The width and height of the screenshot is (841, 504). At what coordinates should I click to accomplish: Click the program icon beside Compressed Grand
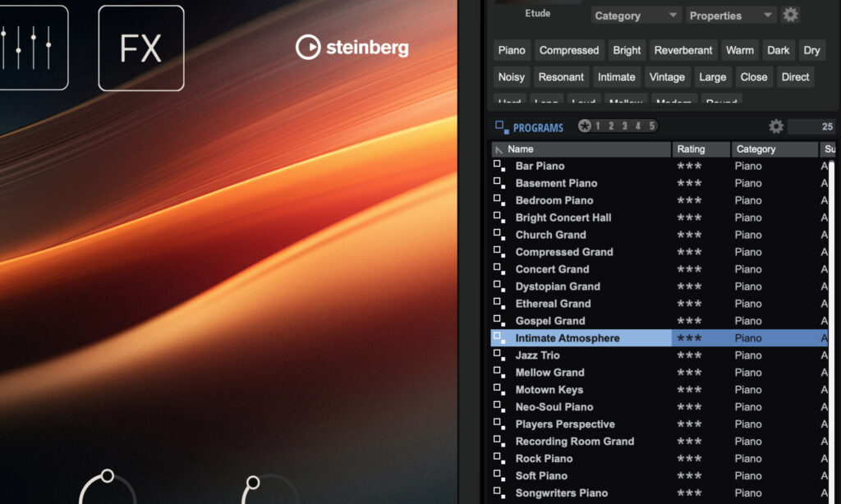pos(499,251)
